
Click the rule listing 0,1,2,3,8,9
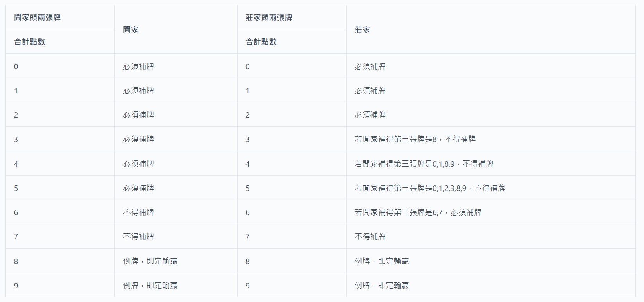click(430, 188)
